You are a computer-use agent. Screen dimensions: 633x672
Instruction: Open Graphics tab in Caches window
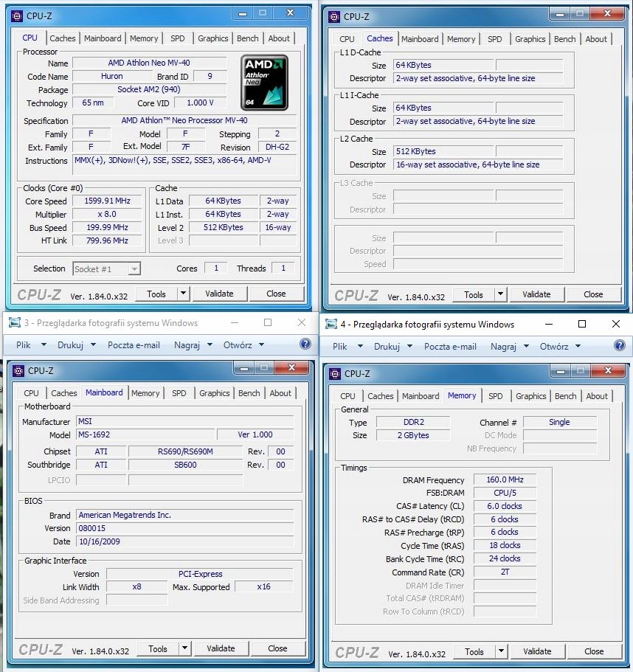pyautogui.click(x=530, y=39)
